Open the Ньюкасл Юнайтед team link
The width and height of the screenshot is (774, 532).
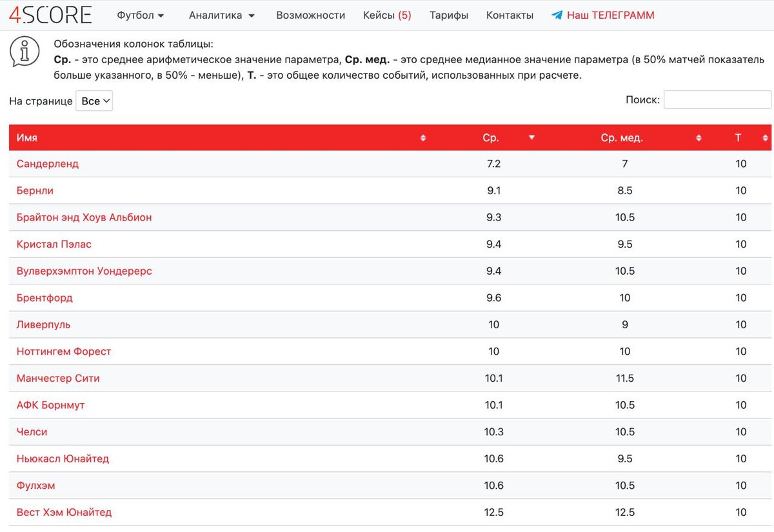point(63,458)
